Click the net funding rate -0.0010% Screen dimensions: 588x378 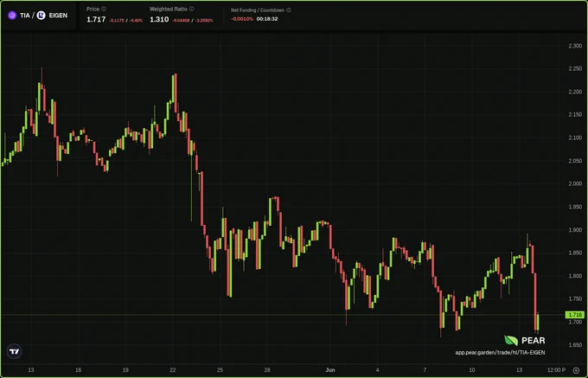(242, 19)
